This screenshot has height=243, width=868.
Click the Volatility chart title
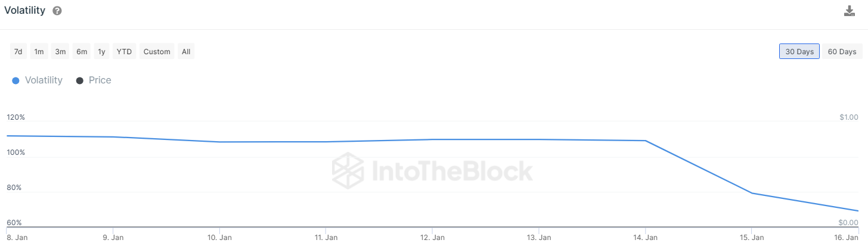[25, 11]
